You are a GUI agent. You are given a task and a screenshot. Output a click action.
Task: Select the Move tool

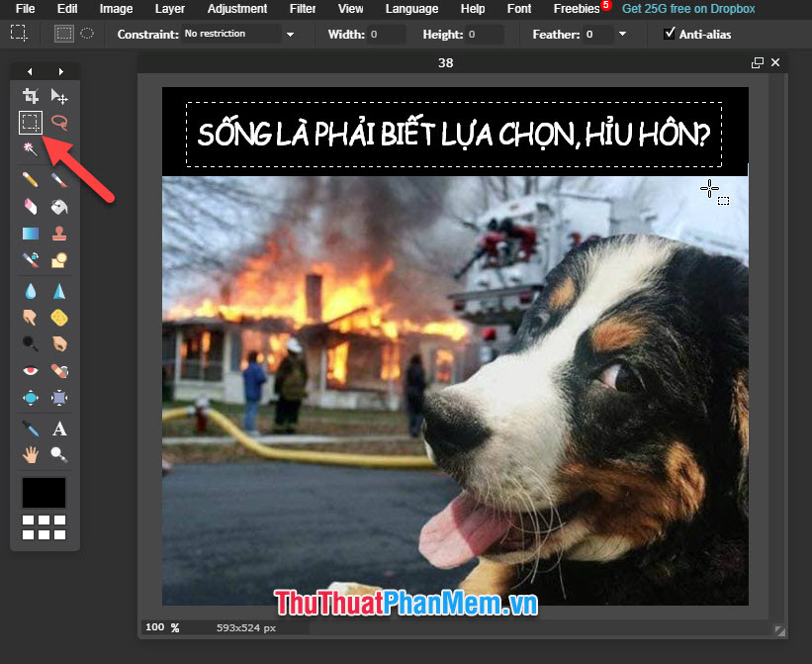[59, 96]
